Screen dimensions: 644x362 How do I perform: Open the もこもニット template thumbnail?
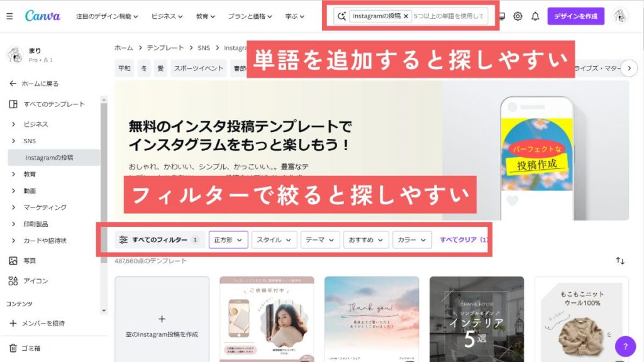(582, 319)
